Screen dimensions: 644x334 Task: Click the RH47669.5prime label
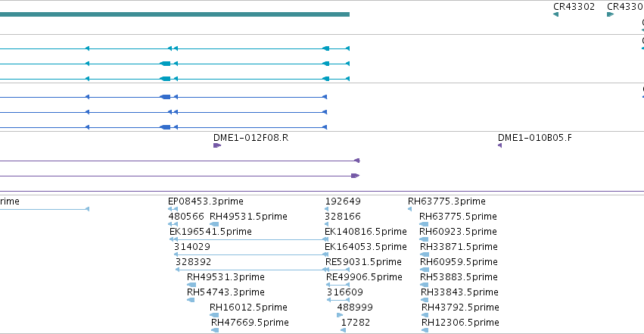point(250,323)
